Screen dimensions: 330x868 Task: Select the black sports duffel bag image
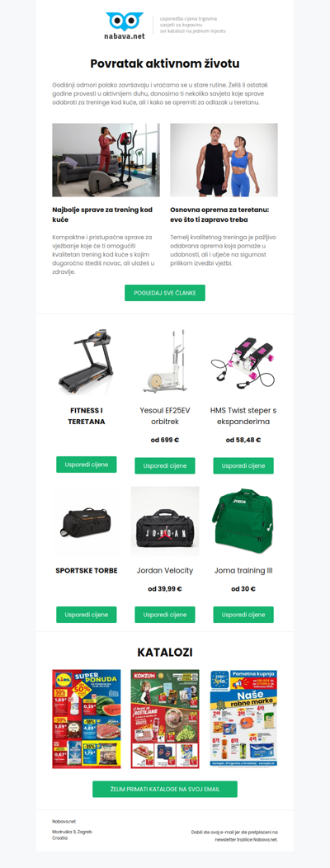86,522
